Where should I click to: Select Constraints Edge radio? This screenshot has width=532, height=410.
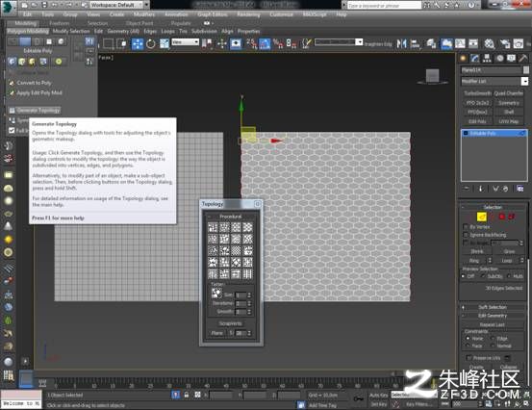point(493,339)
